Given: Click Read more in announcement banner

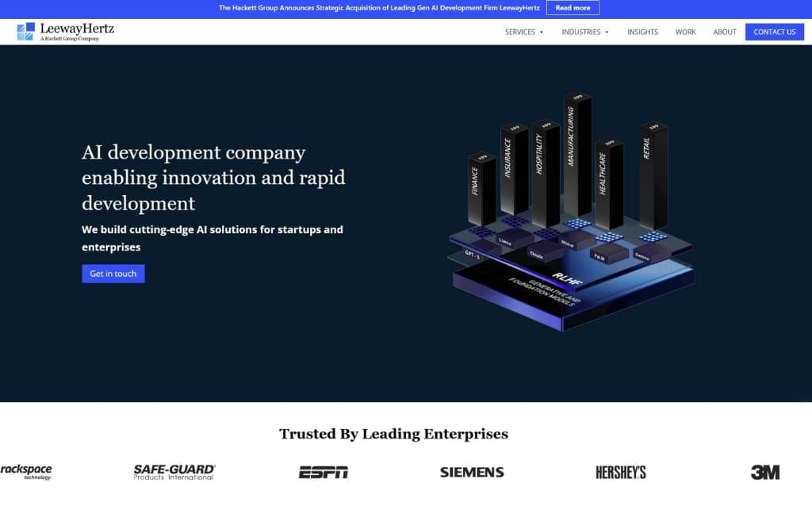Looking at the screenshot, I should pos(573,8).
